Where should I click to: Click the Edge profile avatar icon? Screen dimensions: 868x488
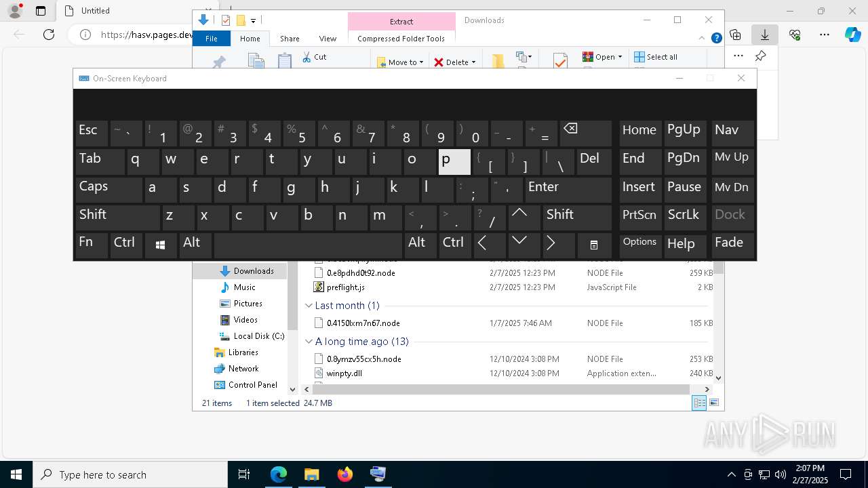tap(15, 11)
